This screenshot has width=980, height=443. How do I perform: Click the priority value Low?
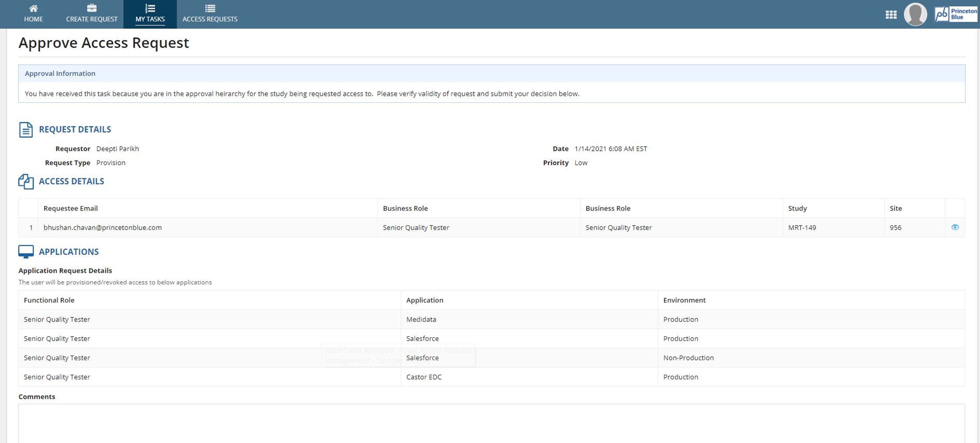coord(581,163)
